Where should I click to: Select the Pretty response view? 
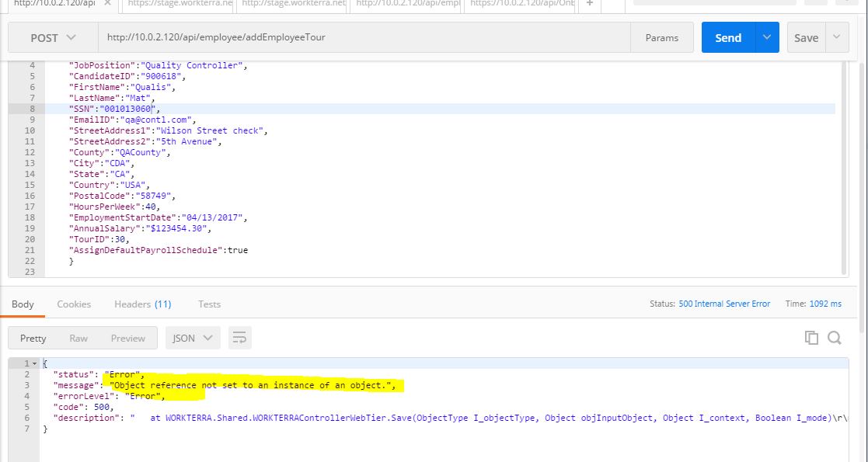click(33, 338)
